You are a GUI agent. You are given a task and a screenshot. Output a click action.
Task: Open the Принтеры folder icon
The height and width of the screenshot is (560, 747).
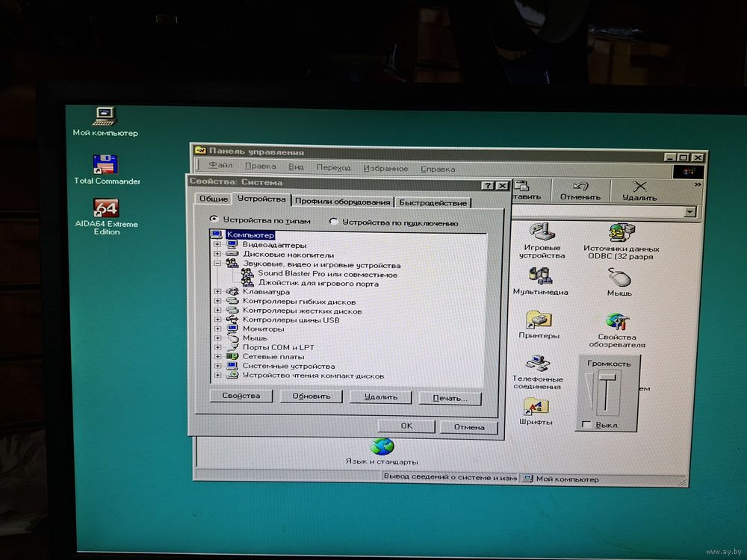click(x=539, y=320)
